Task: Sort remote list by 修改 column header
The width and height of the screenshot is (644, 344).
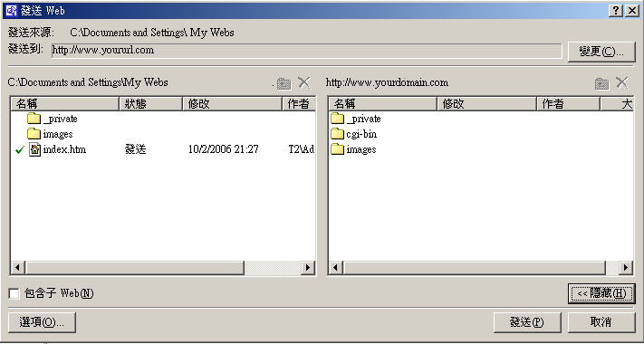Action: [487, 104]
